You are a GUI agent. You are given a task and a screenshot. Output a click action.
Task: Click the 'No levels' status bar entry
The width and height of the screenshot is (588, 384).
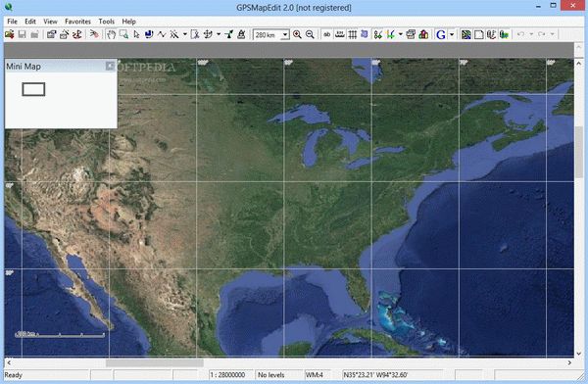pos(271,375)
